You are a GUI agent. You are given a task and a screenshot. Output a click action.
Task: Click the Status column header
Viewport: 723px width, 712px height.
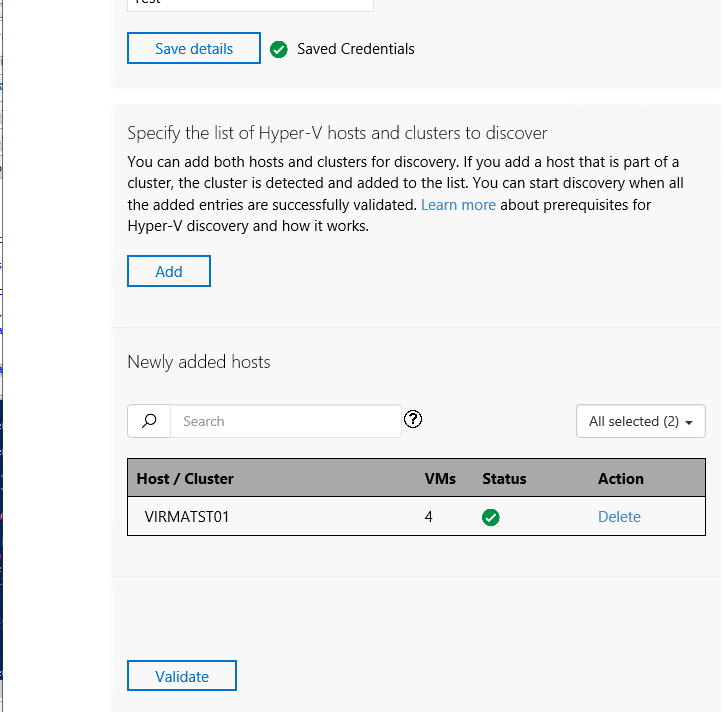(x=504, y=479)
